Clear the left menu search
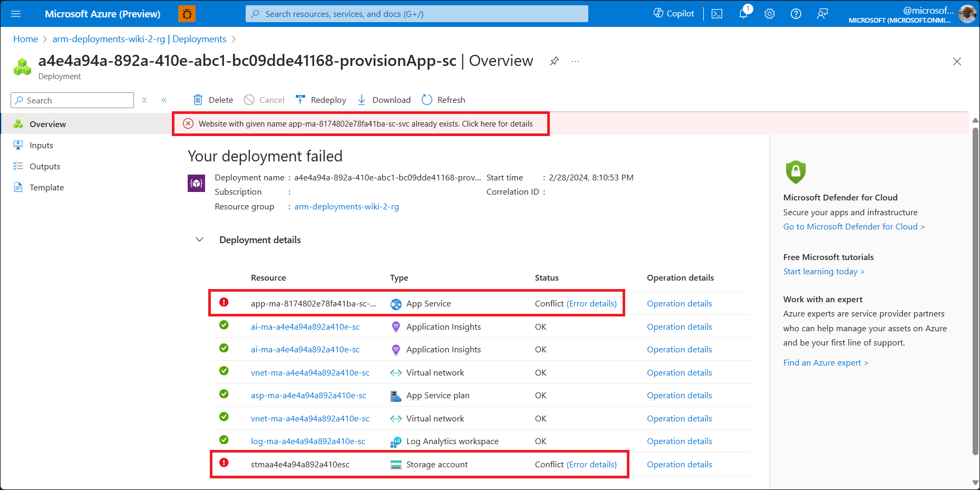 coord(144,100)
